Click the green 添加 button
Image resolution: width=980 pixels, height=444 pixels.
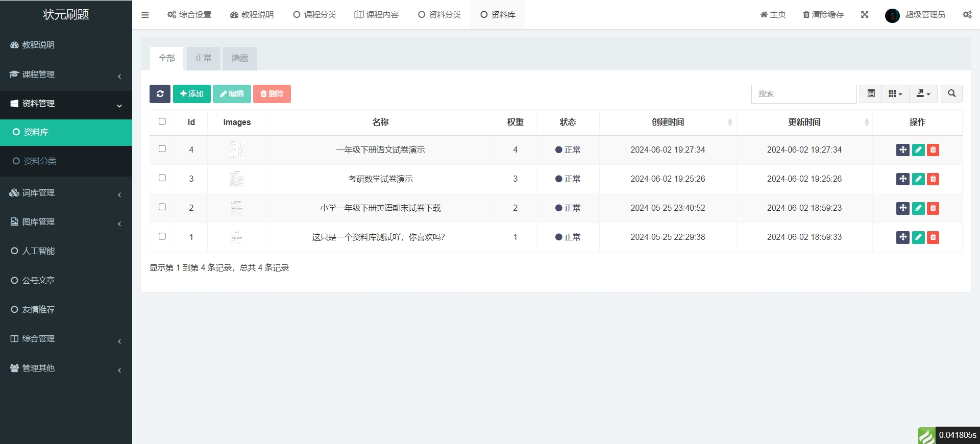pos(192,94)
